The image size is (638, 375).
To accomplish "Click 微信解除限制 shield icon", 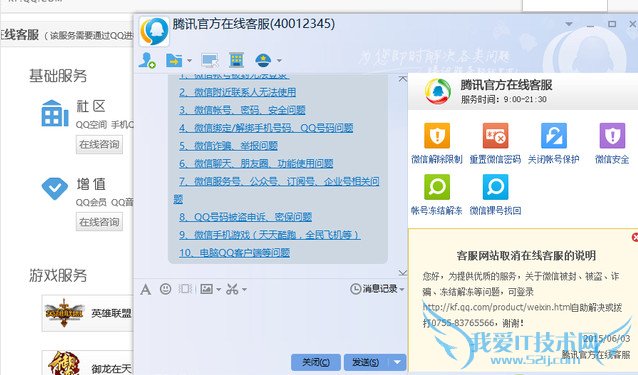I will coord(437,136).
